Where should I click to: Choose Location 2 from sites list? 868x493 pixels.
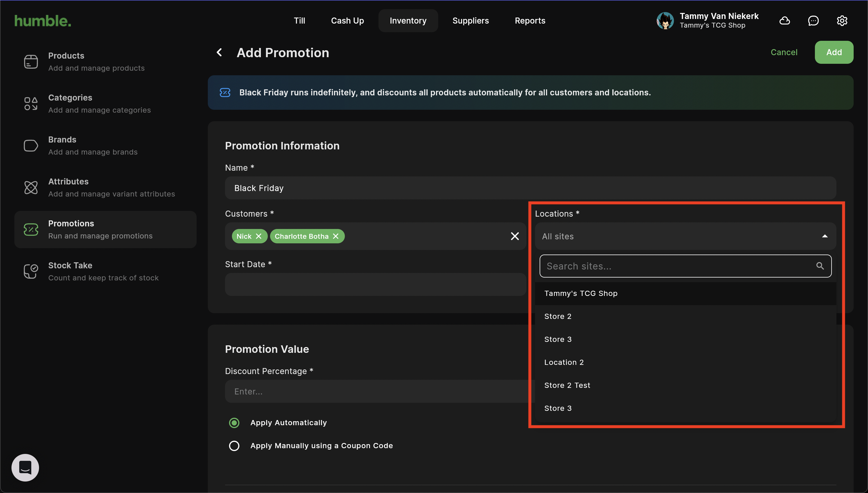point(564,362)
